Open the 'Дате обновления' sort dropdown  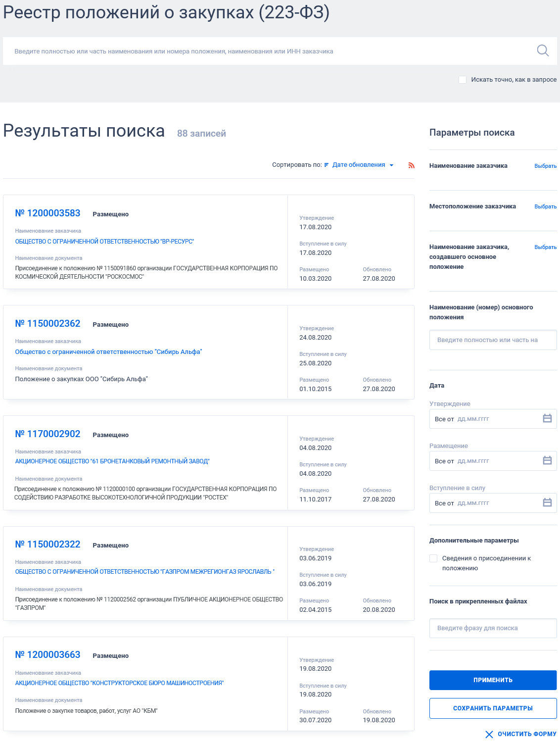click(359, 165)
